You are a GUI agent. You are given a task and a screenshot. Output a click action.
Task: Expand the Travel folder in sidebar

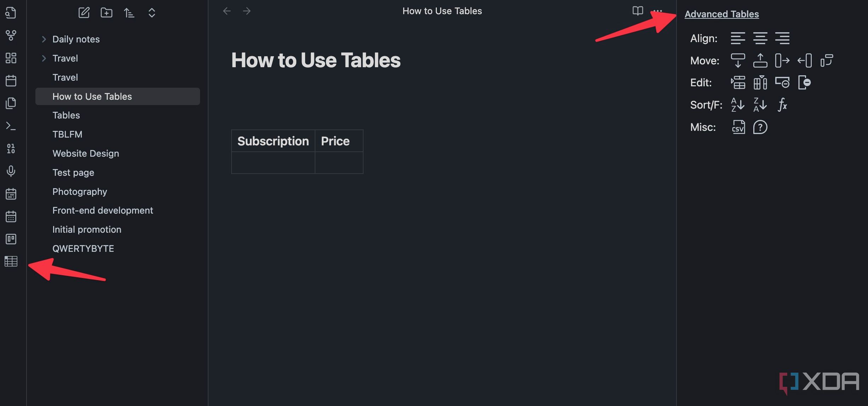tap(44, 58)
